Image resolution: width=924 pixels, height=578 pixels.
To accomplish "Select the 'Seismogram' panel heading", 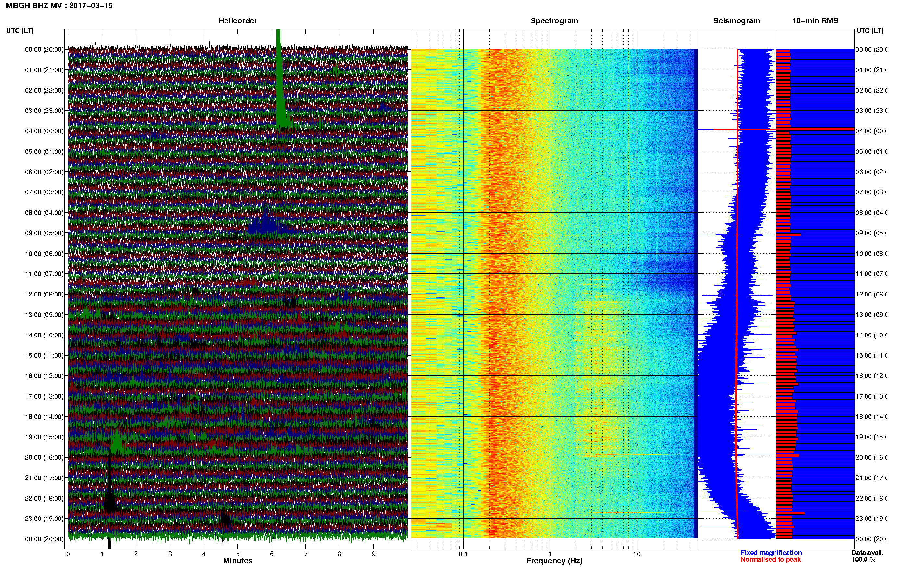I will pyautogui.click(x=737, y=21).
